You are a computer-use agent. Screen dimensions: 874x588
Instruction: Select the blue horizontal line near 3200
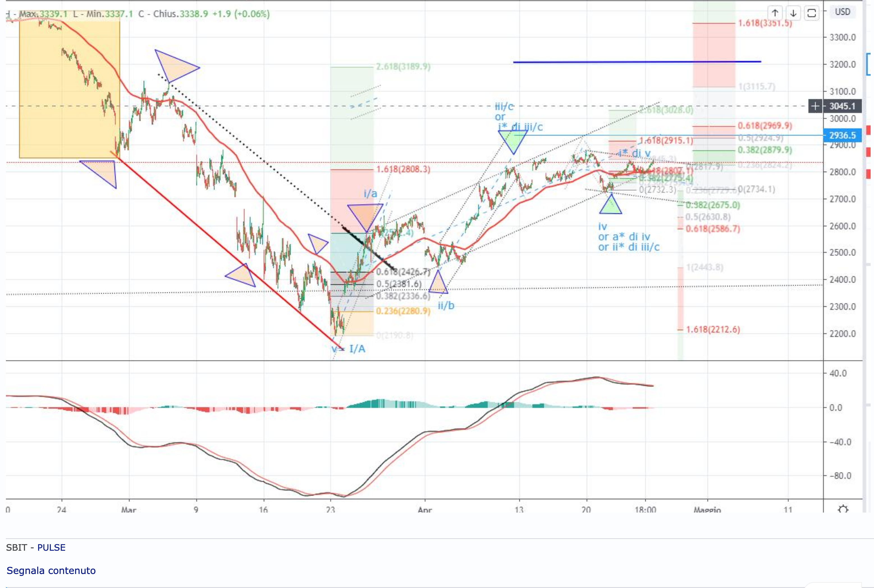pyautogui.click(x=637, y=62)
